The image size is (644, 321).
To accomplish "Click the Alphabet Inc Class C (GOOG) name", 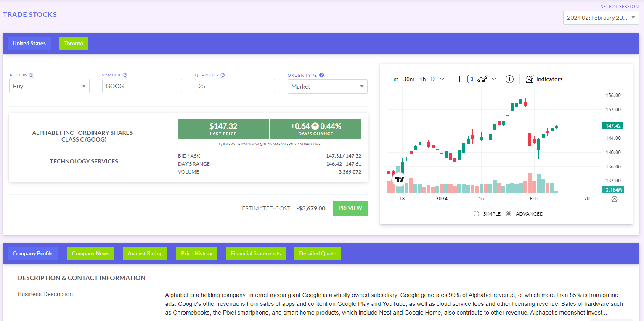I will (x=84, y=136).
